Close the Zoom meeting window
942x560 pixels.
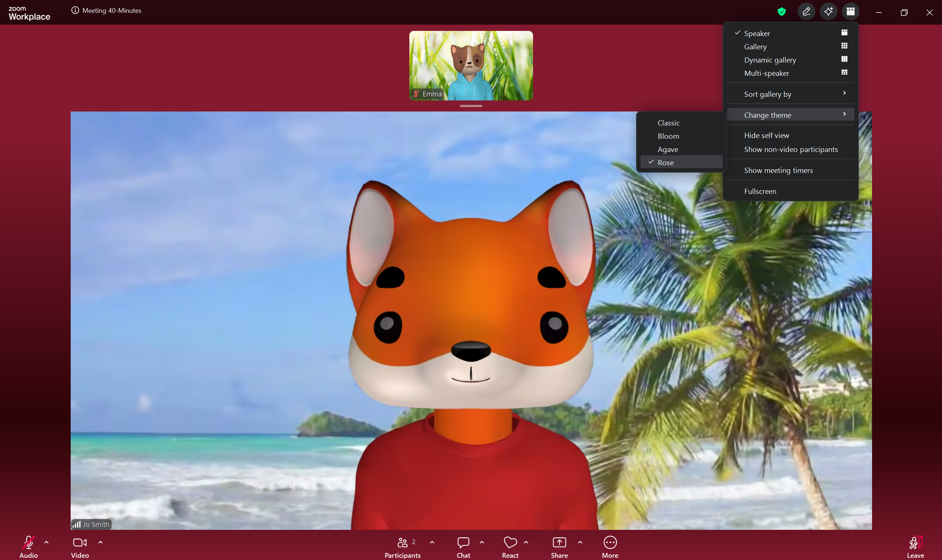tap(929, 12)
